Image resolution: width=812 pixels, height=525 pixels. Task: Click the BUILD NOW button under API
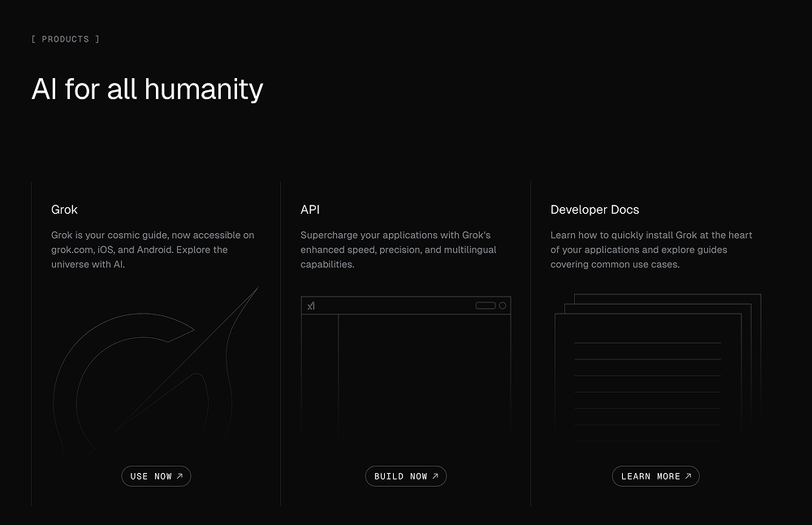tap(405, 476)
